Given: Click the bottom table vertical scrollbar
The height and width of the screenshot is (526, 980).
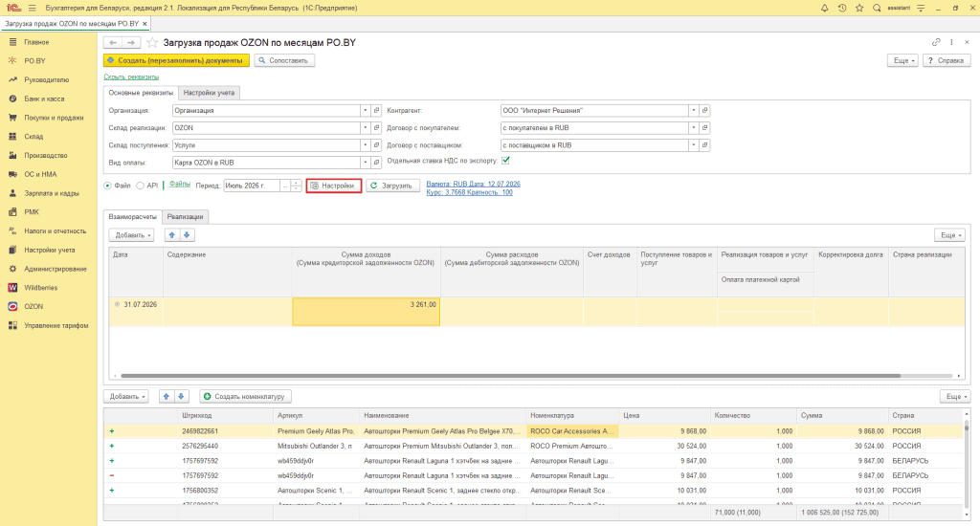Looking at the screenshot, I should click(967, 427).
